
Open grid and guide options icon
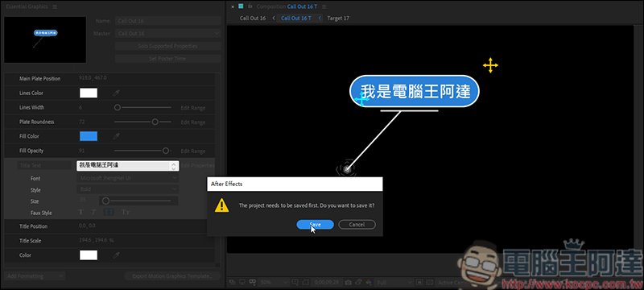point(295,282)
